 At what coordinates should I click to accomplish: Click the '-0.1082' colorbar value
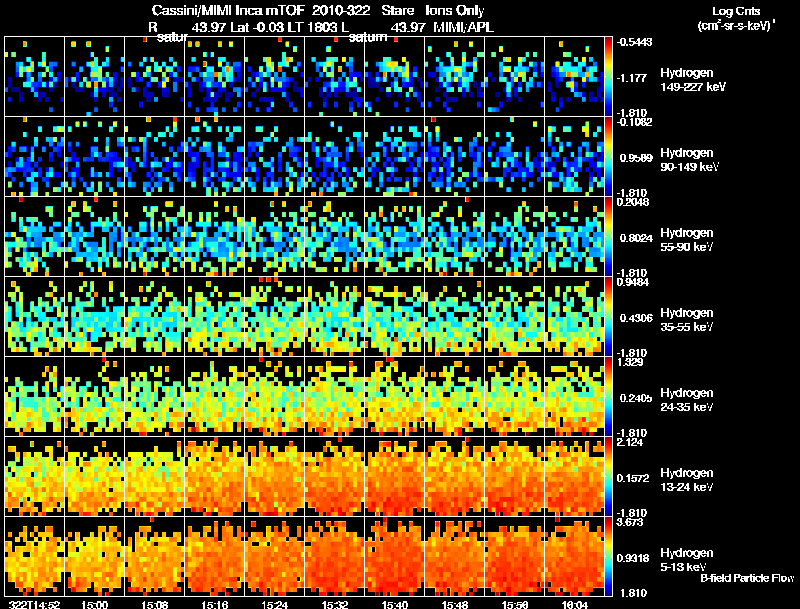click(x=634, y=122)
